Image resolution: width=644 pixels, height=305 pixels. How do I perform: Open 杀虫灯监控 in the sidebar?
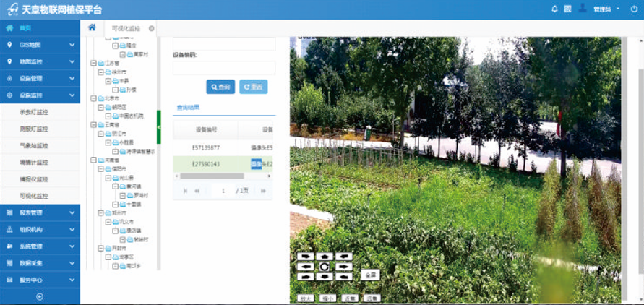33,113
